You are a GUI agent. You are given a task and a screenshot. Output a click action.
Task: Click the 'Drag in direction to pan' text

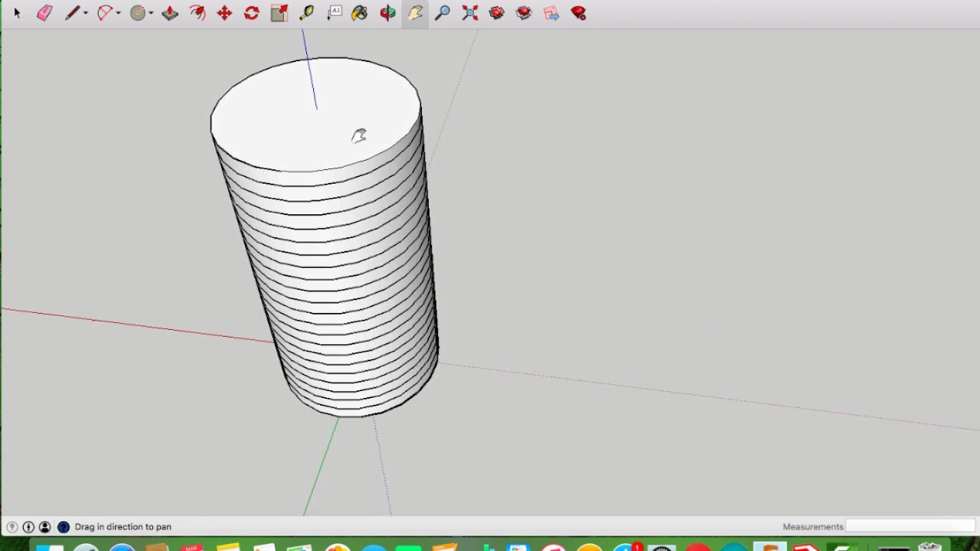click(123, 527)
